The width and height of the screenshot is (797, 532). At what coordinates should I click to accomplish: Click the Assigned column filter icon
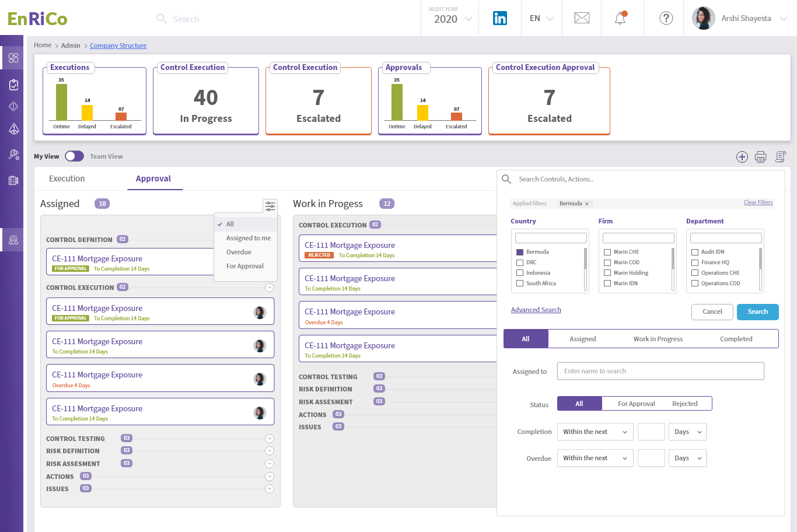click(270, 206)
